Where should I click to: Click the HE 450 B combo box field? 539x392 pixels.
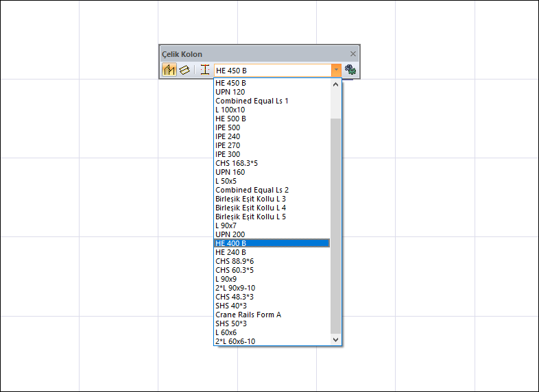coord(273,71)
